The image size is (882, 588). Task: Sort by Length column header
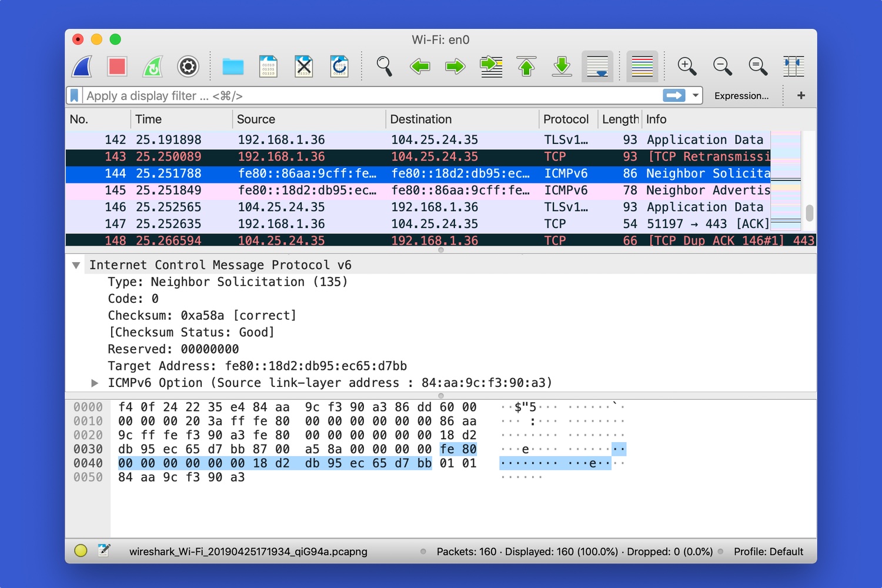point(620,119)
